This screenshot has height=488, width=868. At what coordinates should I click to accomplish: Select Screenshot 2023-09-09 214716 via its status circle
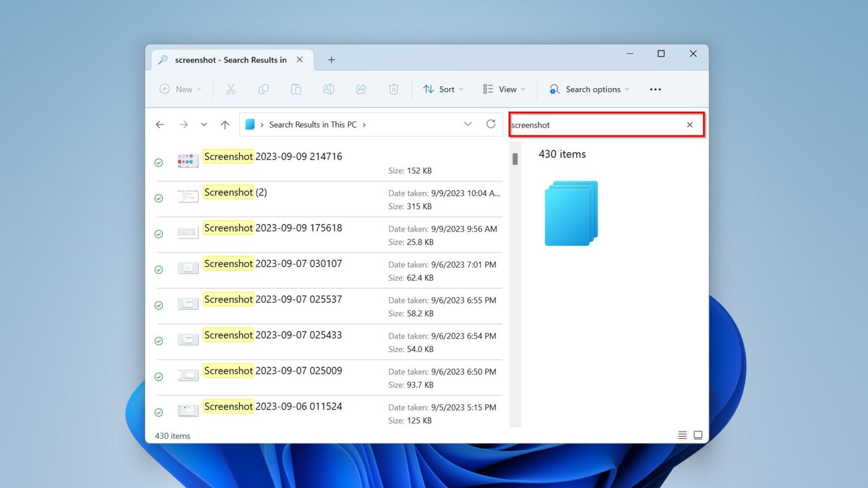click(x=159, y=162)
